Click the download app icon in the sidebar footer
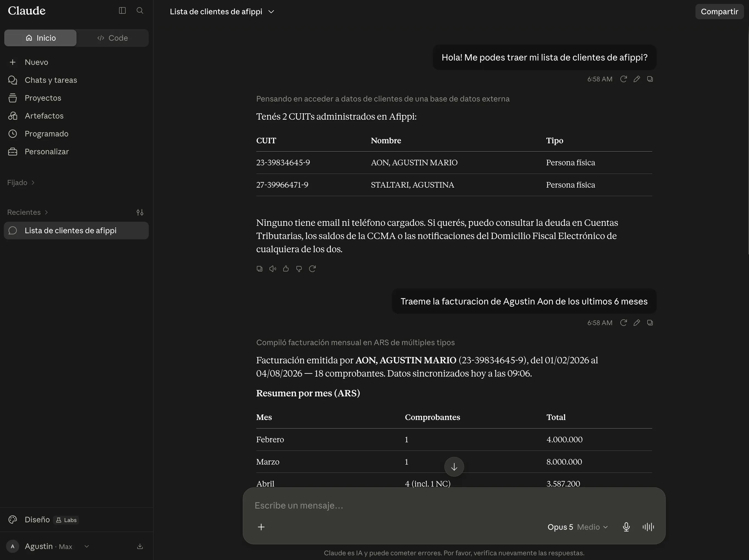Viewport: 749px width, 560px height. point(140,547)
